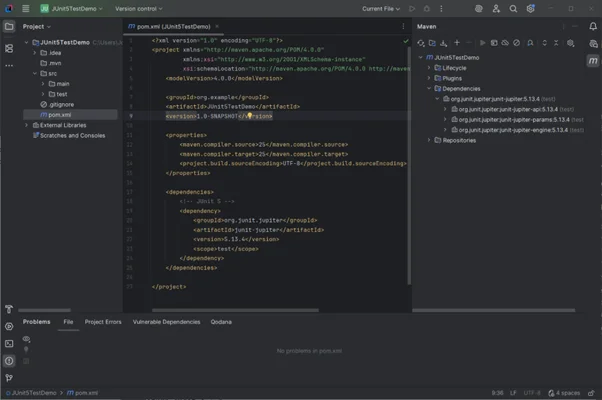The image size is (602, 400).
Task: Click Maven tool window icon on right stripe
Action: (593, 61)
